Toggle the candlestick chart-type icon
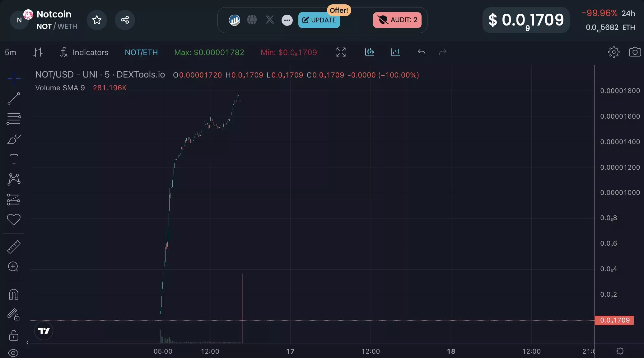The height and width of the screenshot is (358, 644). coord(369,52)
